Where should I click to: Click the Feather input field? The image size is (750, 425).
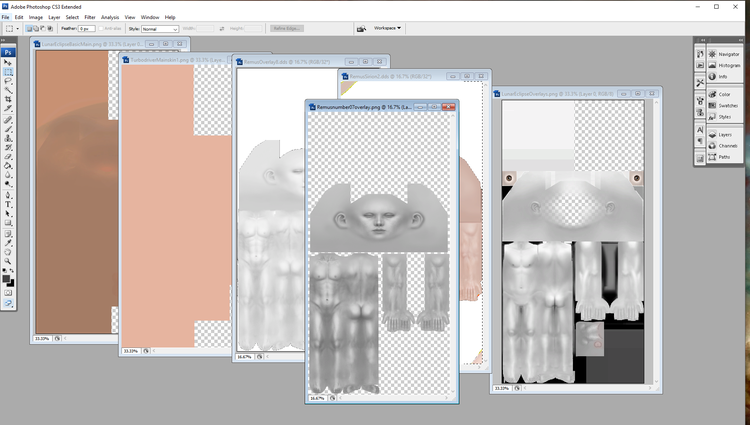[87, 29]
